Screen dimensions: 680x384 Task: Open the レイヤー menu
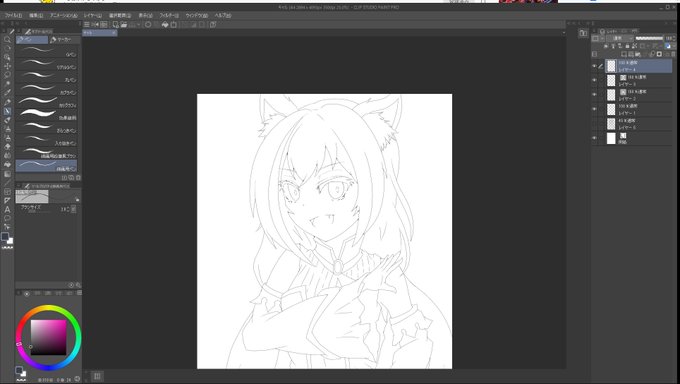pos(93,15)
